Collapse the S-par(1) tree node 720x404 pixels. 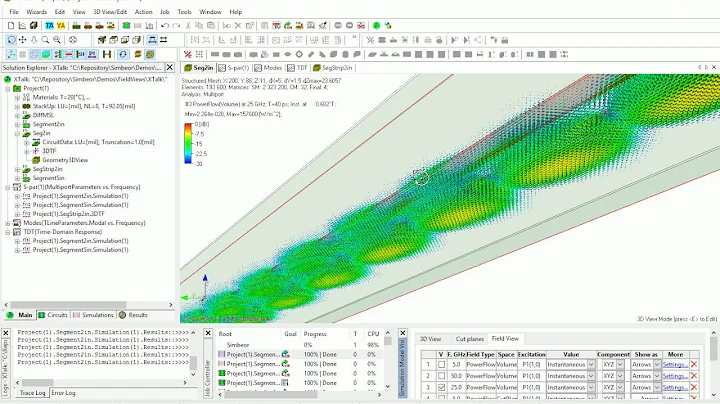pyautogui.click(x=8, y=187)
